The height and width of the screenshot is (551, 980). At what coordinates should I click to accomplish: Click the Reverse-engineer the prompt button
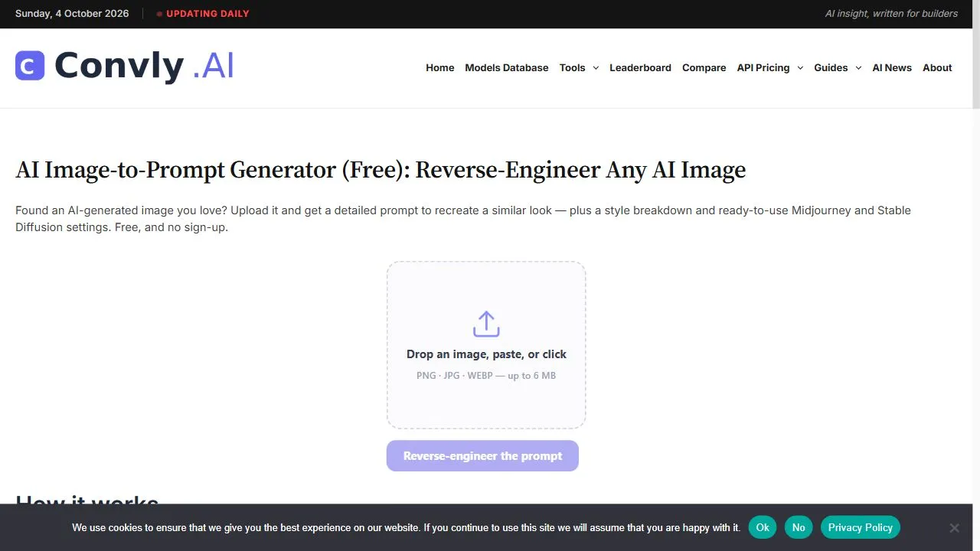(482, 456)
